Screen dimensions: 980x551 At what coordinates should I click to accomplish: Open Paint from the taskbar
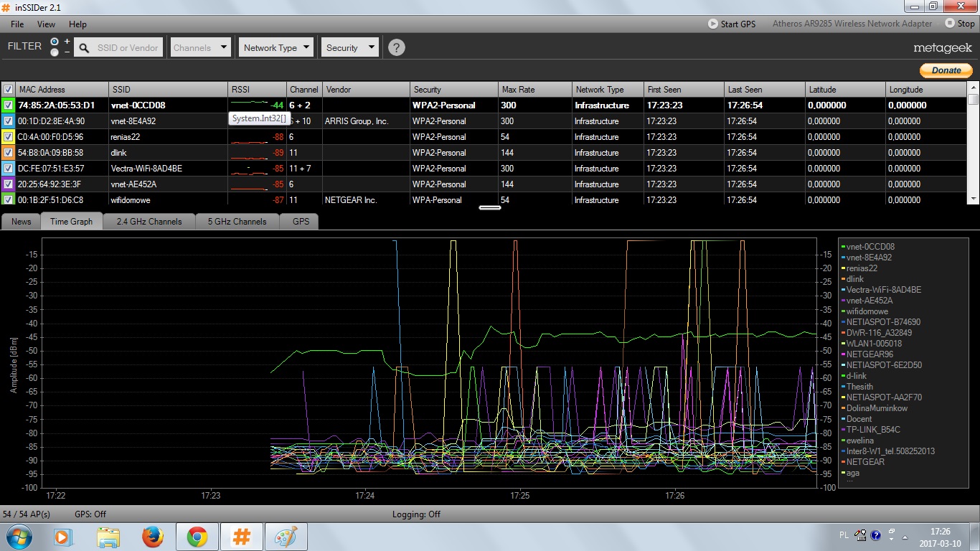pyautogui.click(x=286, y=537)
